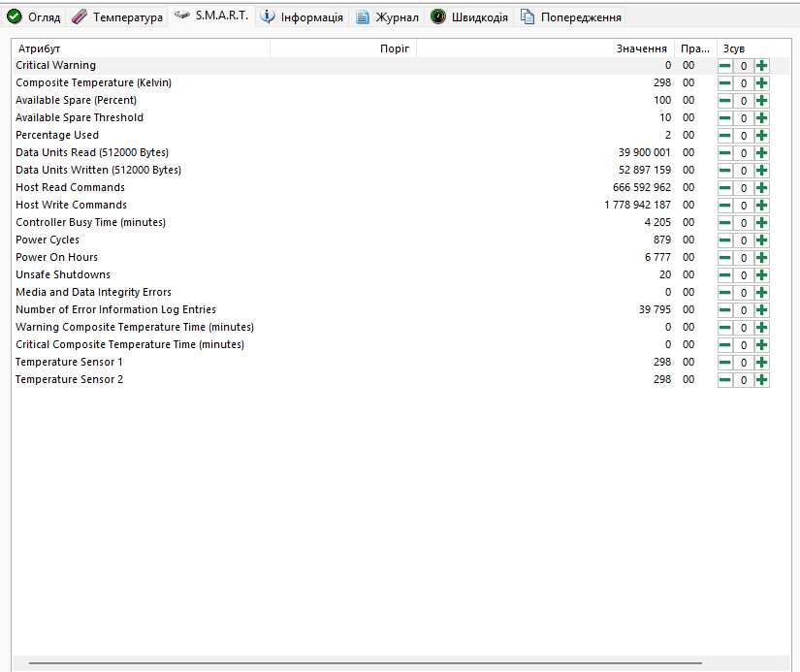800x672 pixels.
Task: Select the S.M.A.R.T. tab
Action: click(x=211, y=16)
